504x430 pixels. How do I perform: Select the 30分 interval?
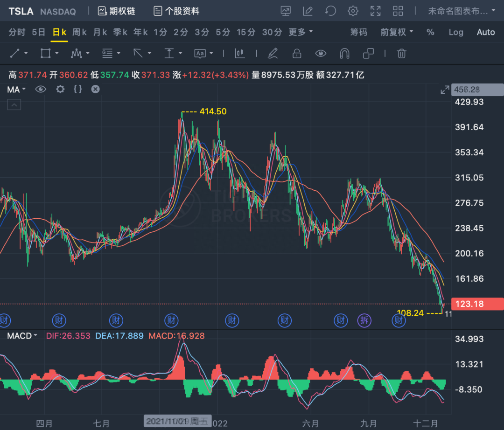272,32
